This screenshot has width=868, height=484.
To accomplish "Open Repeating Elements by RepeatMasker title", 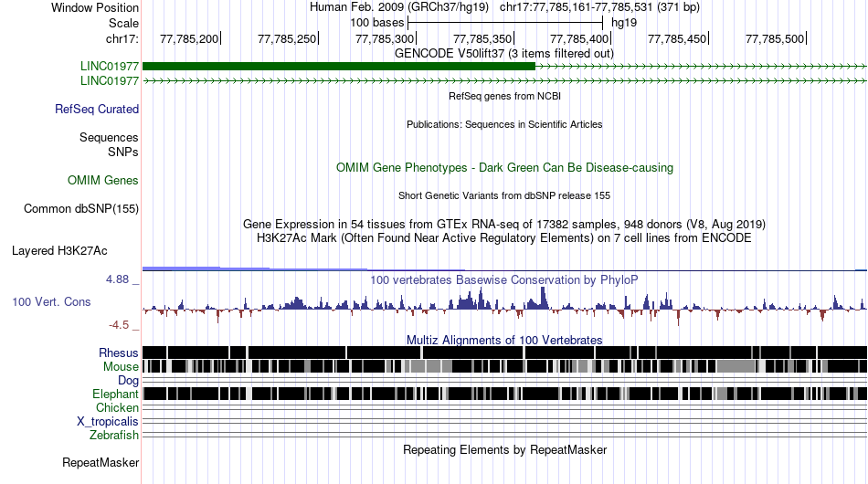I will coord(505,449).
